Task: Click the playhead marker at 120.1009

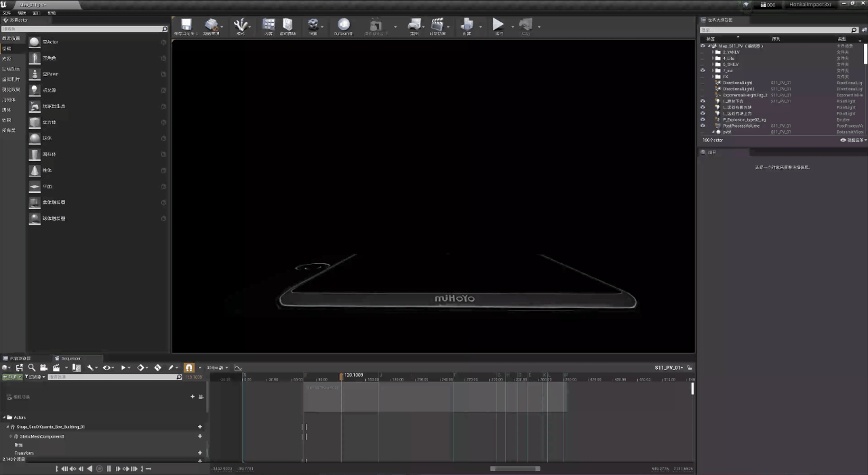Action: coord(342,375)
